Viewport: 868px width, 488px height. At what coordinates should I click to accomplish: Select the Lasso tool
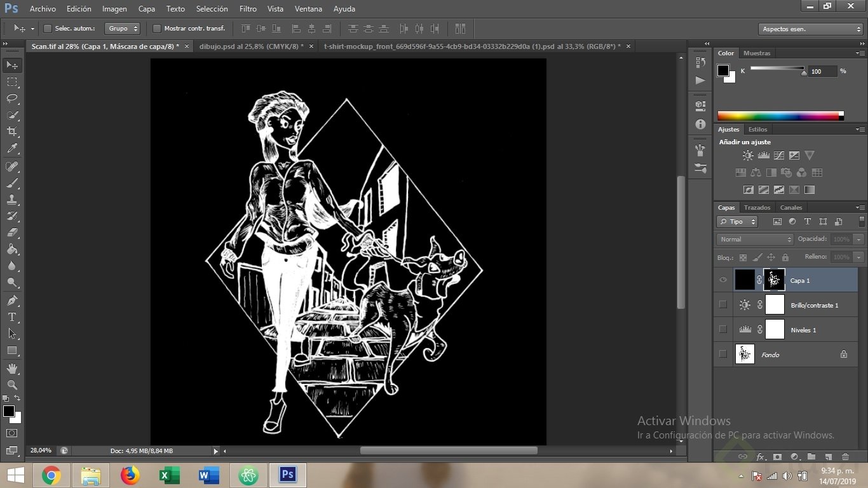pos(12,98)
